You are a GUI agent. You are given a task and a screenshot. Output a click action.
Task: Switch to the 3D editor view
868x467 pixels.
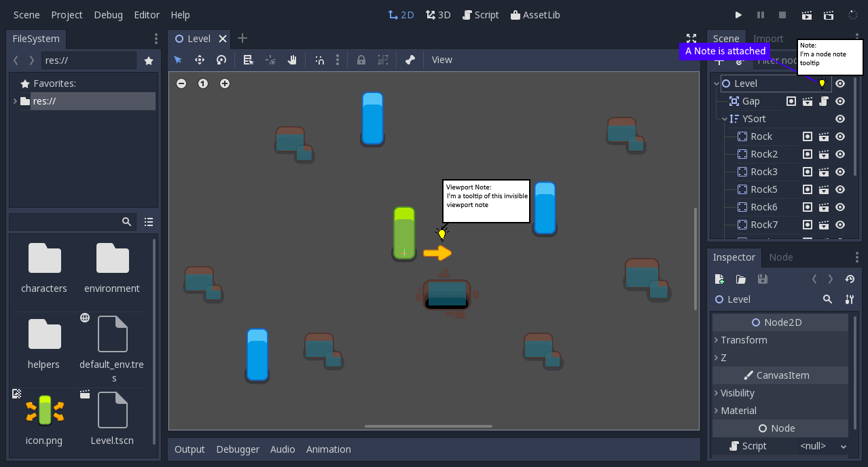click(x=439, y=14)
